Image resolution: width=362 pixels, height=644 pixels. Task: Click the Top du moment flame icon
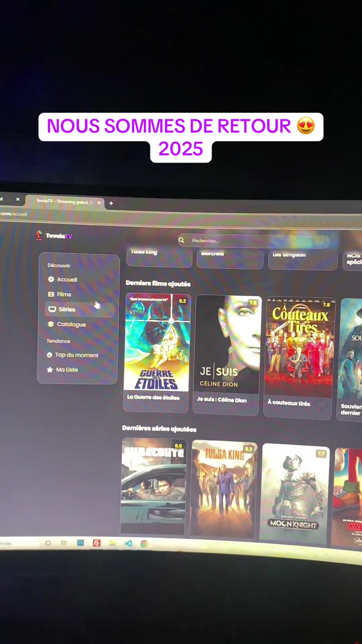click(49, 355)
